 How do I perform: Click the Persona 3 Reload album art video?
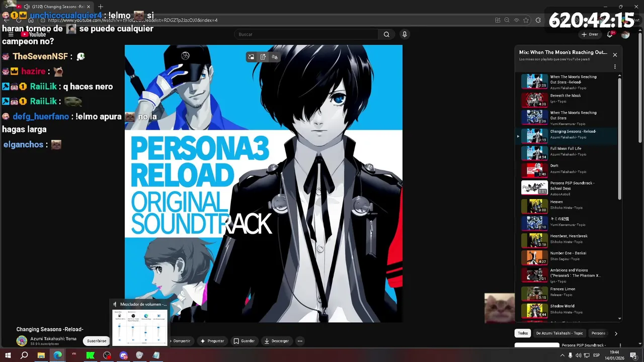(x=264, y=184)
